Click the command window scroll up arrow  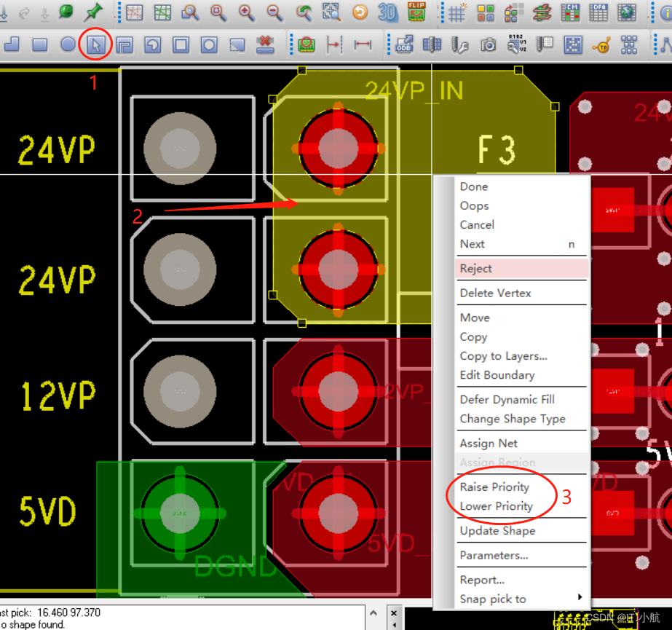373,612
